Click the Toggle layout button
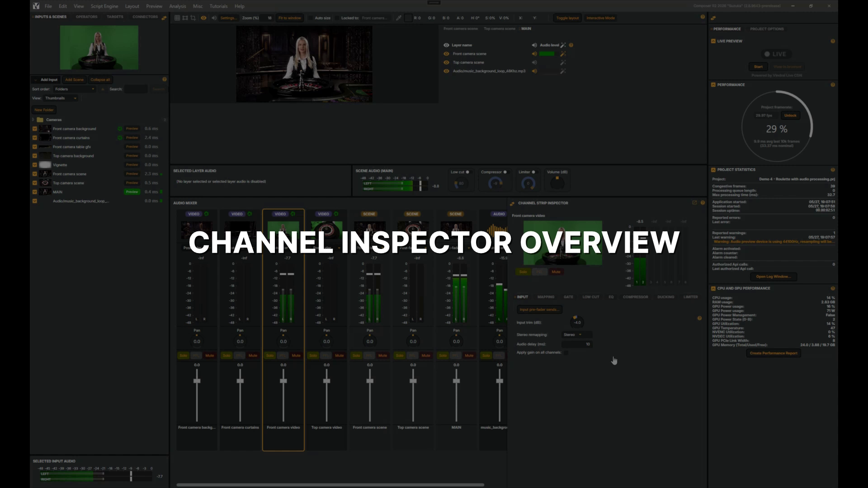This screenshot has width=868, height=488. pyautogui.click(x=567, y=18)
